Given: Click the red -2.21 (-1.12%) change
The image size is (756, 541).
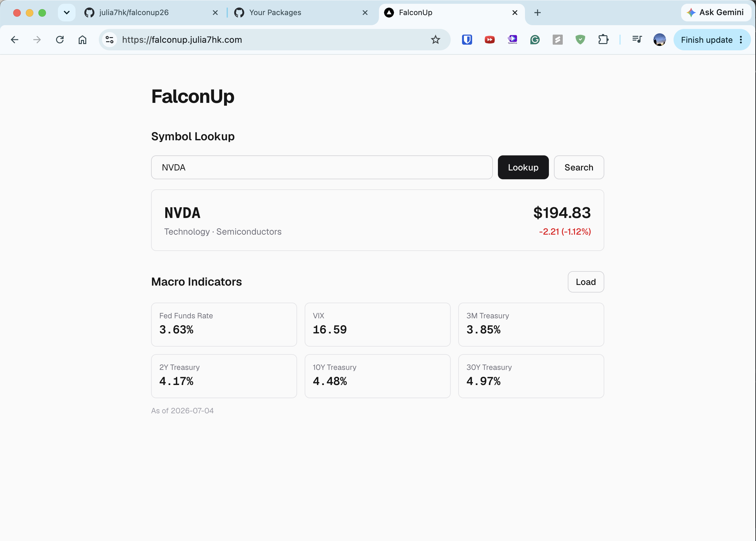Looking at the screenshot, I should pyautogui.click(x=565, y=231).
